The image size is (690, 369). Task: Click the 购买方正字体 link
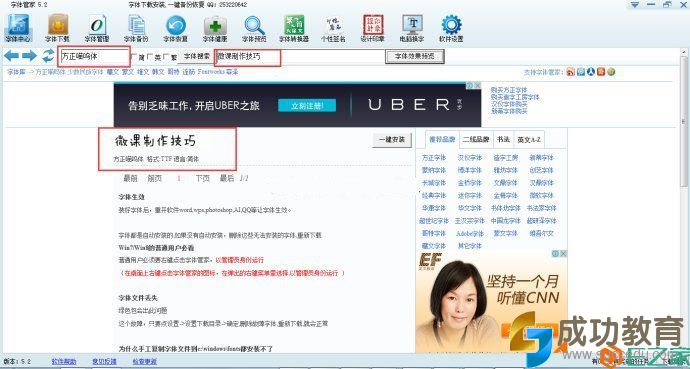(x=509, y=90)
